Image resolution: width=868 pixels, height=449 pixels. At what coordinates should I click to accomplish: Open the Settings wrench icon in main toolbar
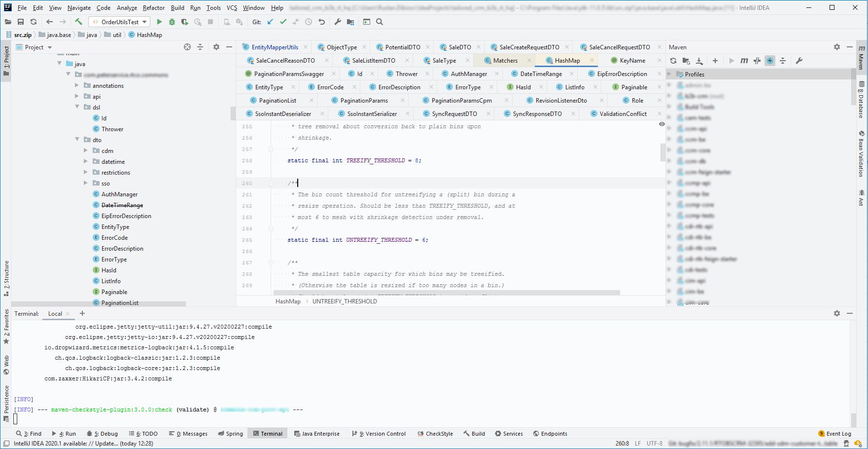338,22
